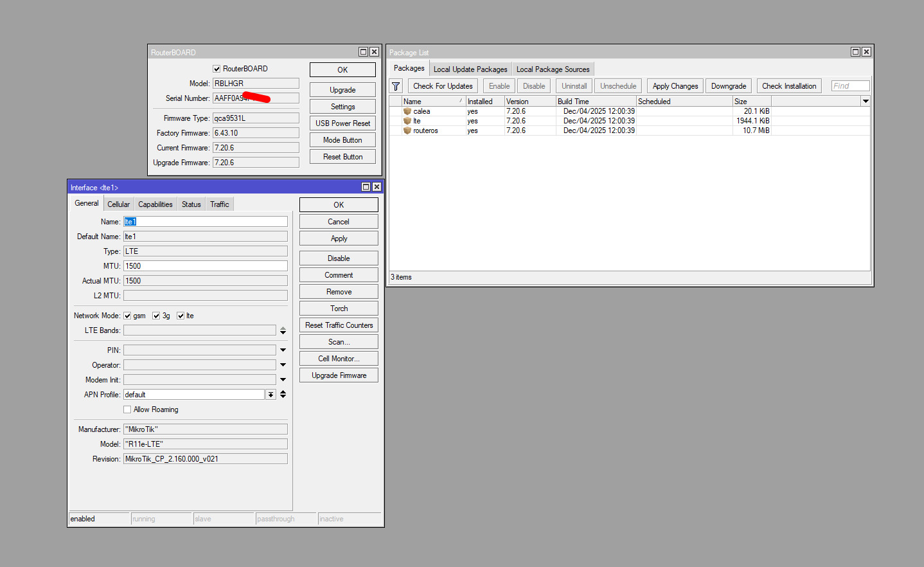Click the Mode Button button
924x567 pixels.
pos(342,140)
